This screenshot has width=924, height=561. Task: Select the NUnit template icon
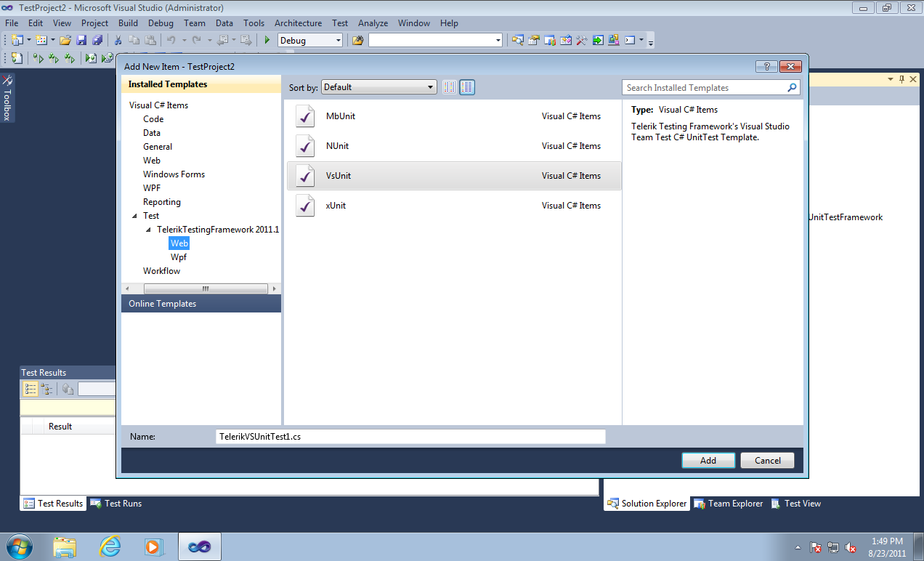305,146
